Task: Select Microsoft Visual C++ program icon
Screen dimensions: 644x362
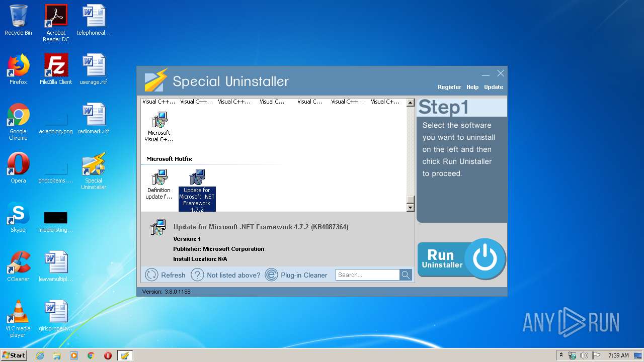Action: click(x=159, y=127)
